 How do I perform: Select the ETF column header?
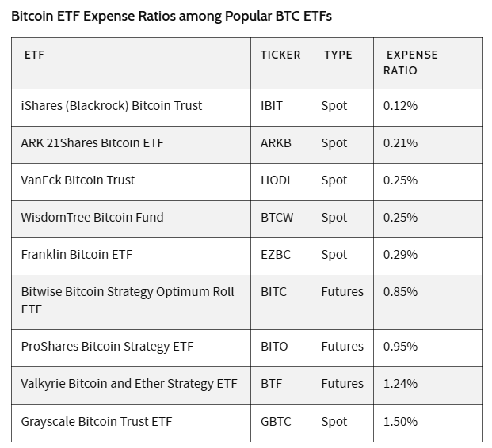(35, 55)
